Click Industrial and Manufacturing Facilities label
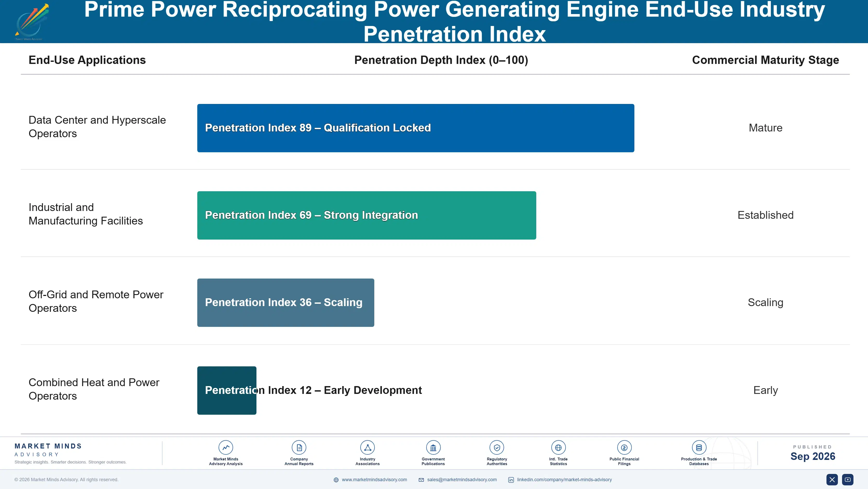868x489 pixels. [x=86, y=214]
